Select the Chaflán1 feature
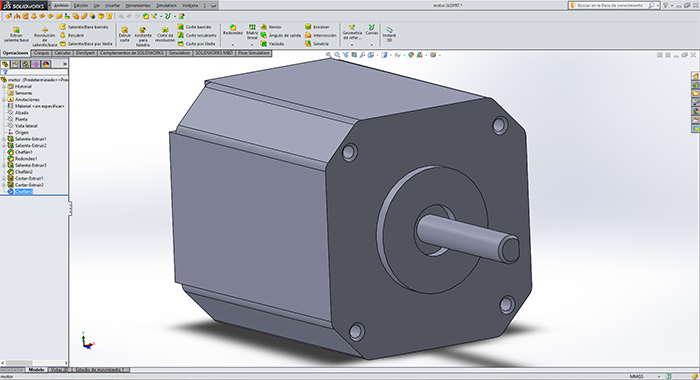Screen dimensions: 700x380 [x=20, y=152]
